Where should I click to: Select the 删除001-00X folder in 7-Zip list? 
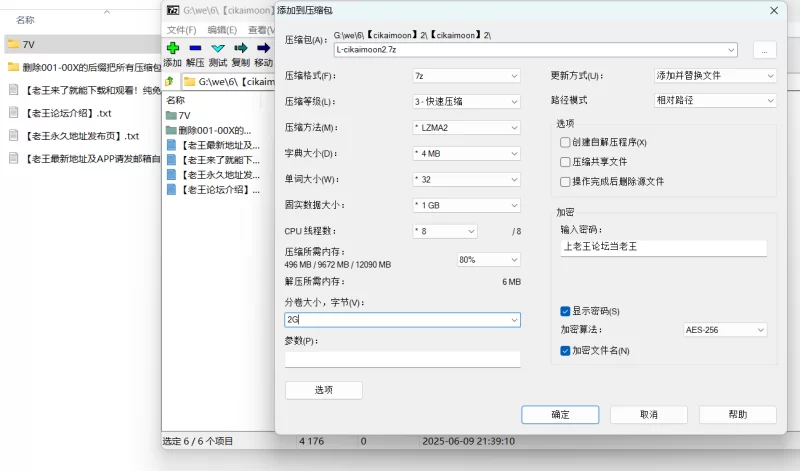(209, 130)
